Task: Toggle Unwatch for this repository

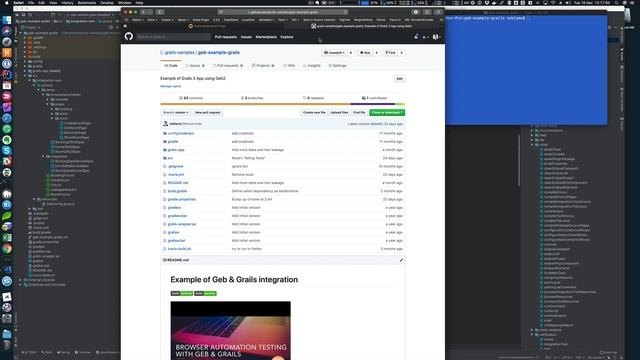Action: tap(335, 53)
